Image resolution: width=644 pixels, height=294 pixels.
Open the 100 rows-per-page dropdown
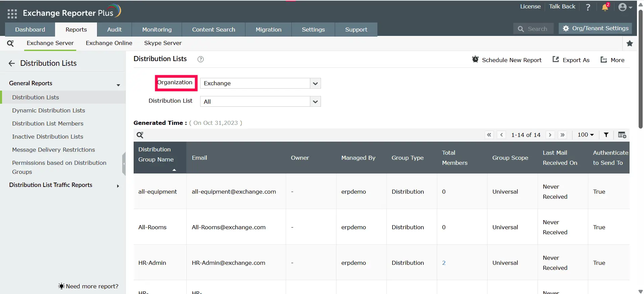pyautogui.click(x=586, y=135)
